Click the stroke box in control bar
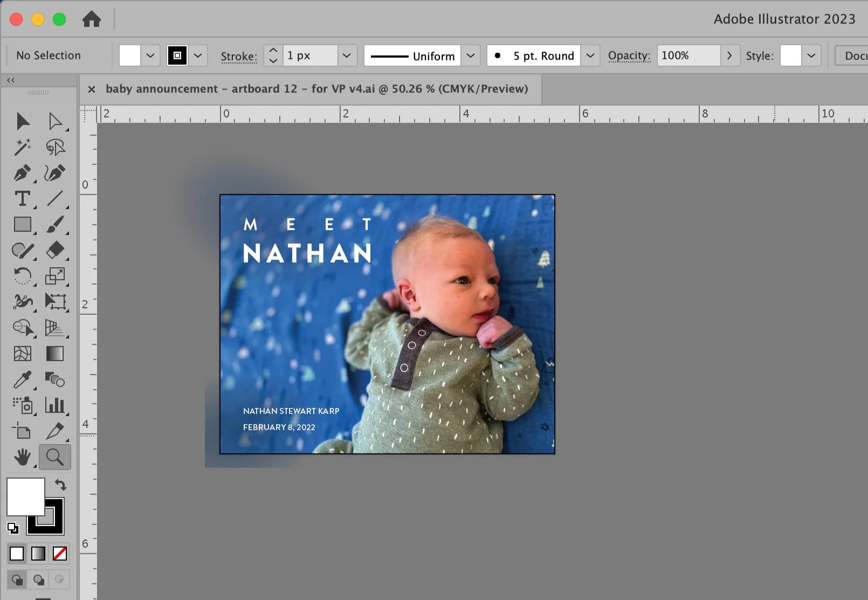868x600 pixels. [177, 56]
